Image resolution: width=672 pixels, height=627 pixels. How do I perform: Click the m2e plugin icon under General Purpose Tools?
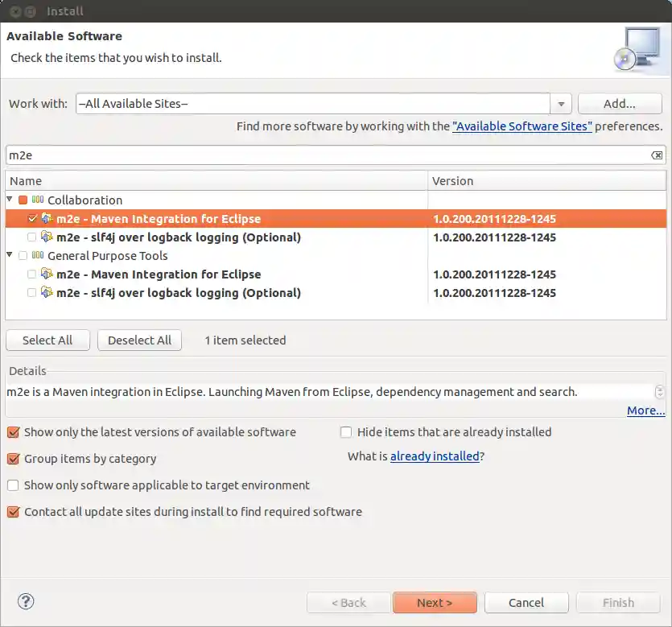(47, 274)
